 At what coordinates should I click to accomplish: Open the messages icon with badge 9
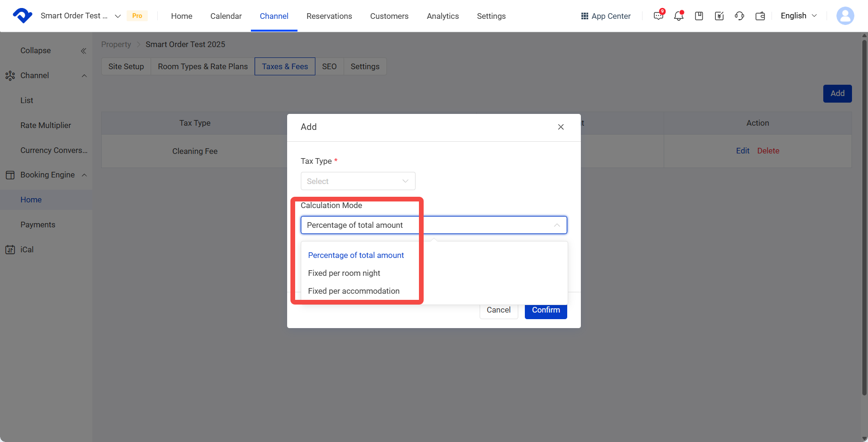pyautogui.click(x=658, y=16)
